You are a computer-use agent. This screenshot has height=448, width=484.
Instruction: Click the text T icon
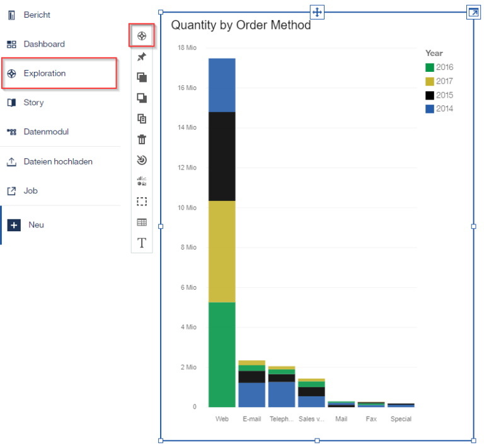142,243
